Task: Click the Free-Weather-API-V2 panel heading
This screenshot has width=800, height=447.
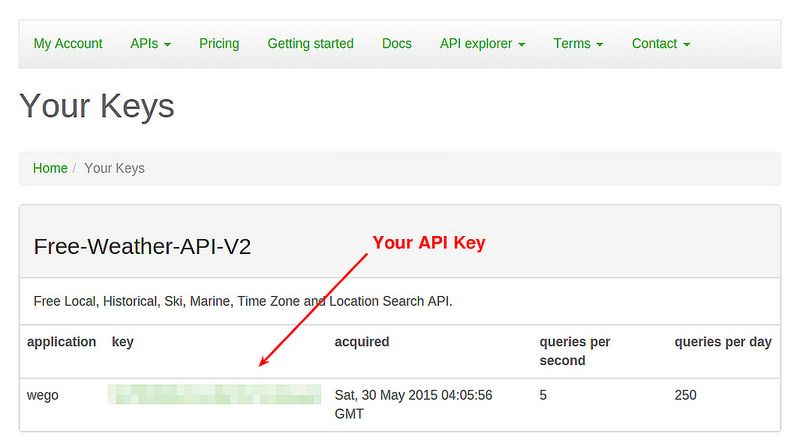Action: (x=142, y=247)
